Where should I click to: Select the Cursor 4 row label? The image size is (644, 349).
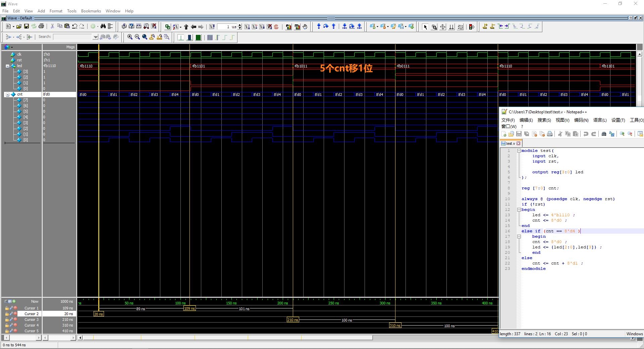tap(32, 325)
